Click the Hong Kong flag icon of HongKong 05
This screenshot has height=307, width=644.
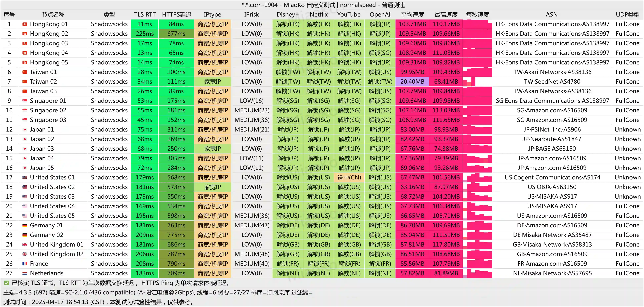25,62
